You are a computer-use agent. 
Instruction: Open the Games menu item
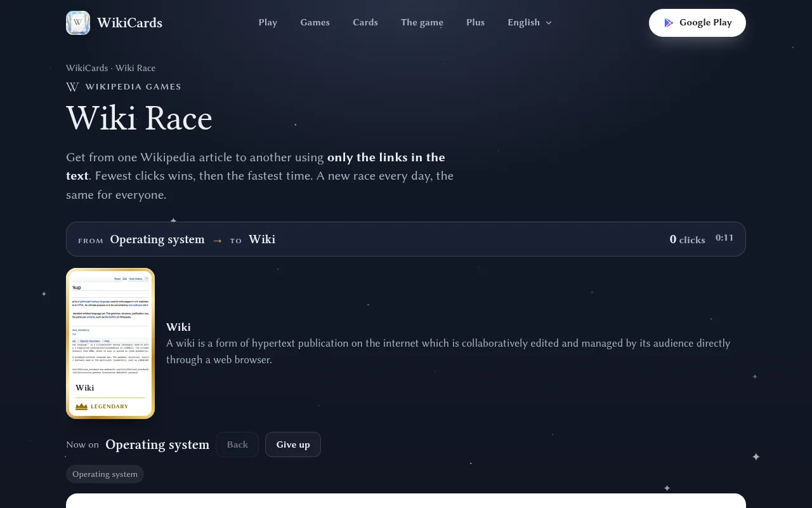tap(315, 22)
